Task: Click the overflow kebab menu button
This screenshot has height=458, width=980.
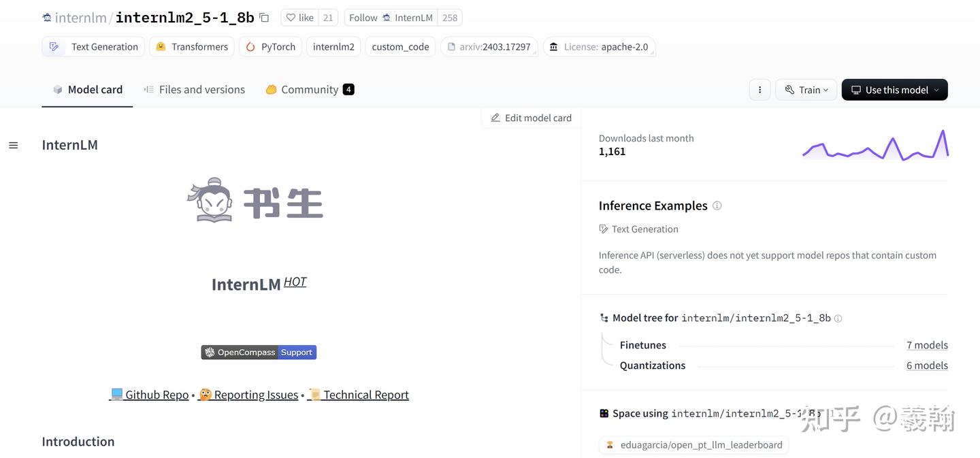Action: [759, 89]
